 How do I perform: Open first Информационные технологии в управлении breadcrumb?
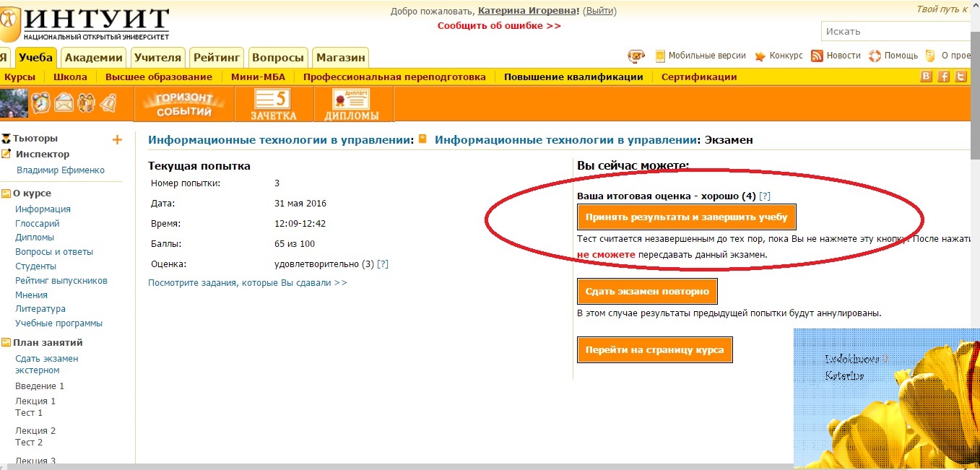pos(280,140)
